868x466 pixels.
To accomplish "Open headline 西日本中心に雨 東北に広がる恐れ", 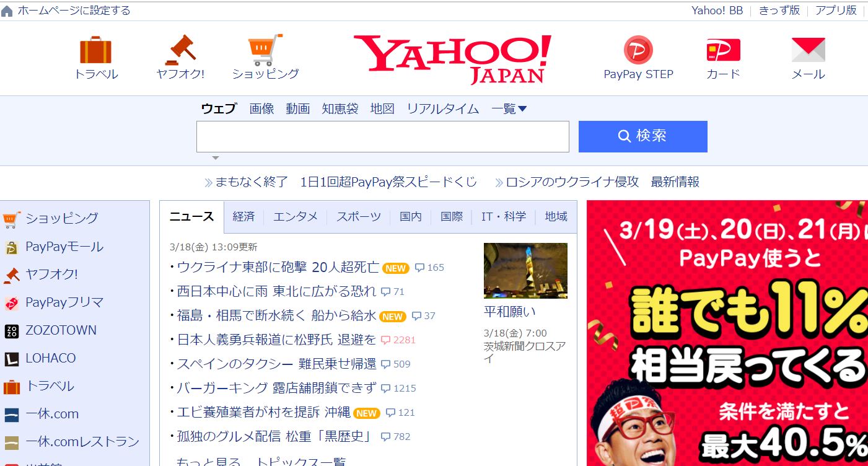I will [x=276, y=292].
